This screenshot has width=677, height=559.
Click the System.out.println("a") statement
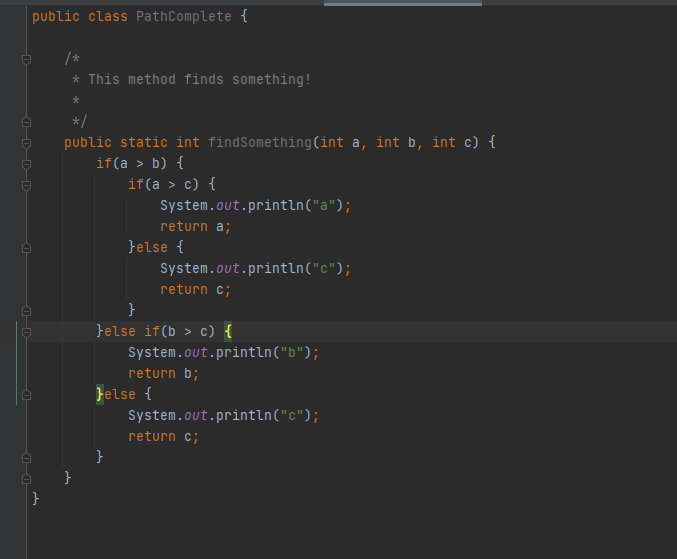(256, 205)
